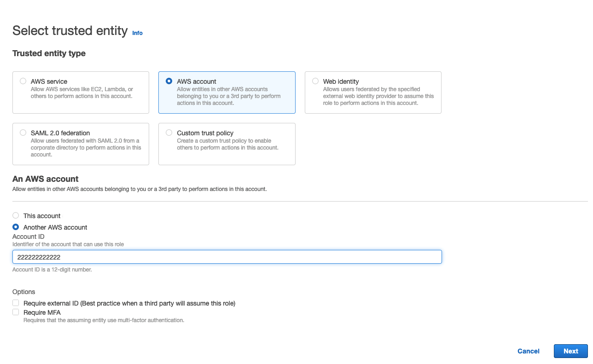Click the AWS service card description text
The height and width of the screenshot is (364, 593).
pos(81,92)
